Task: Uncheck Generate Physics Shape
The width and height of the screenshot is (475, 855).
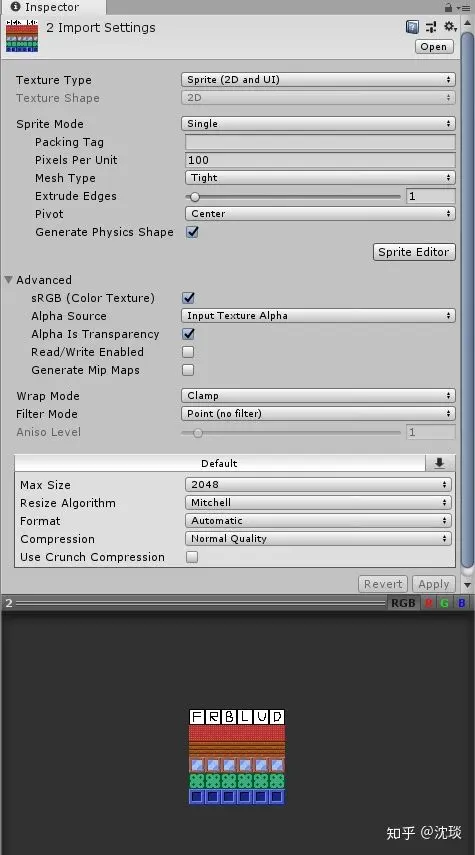Action: point(192,232)
